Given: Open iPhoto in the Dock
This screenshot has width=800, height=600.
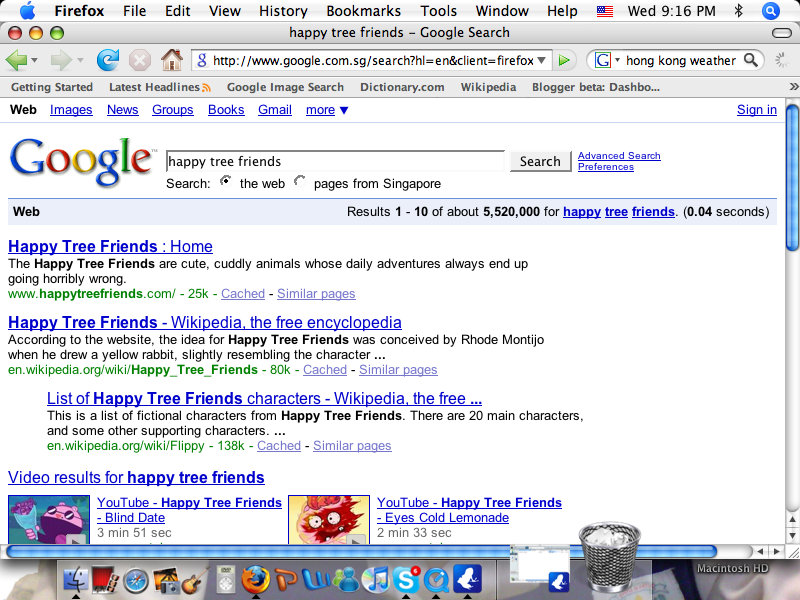Looking at the screenshot, I should click(165, 580).
